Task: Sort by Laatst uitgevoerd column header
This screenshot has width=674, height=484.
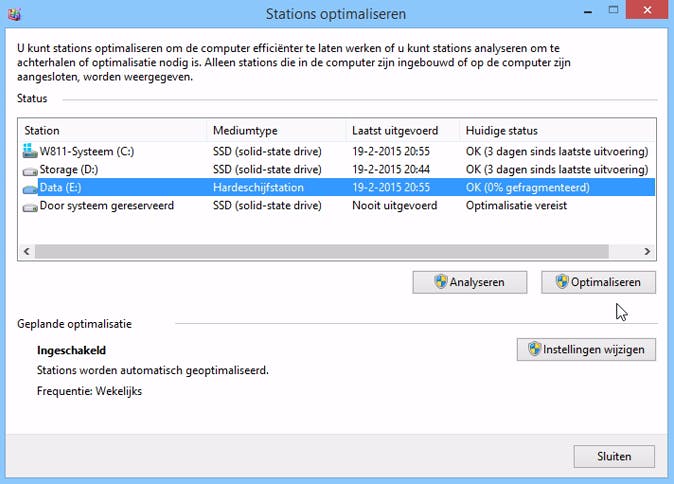Action: 402,130
